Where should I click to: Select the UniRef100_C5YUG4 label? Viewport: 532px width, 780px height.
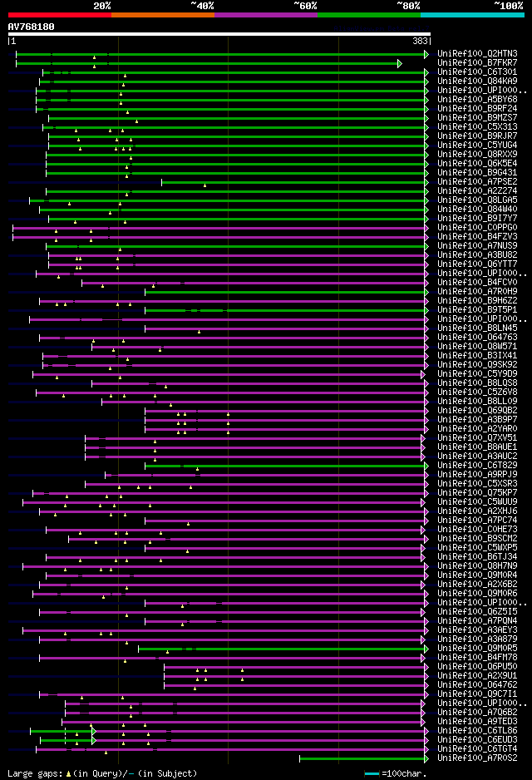click(x=477, y=146)
